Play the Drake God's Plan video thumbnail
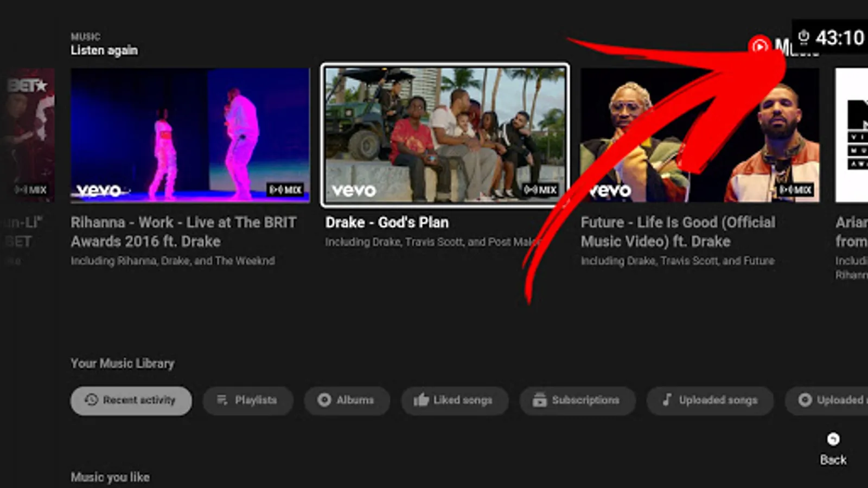 coord(445,135)
